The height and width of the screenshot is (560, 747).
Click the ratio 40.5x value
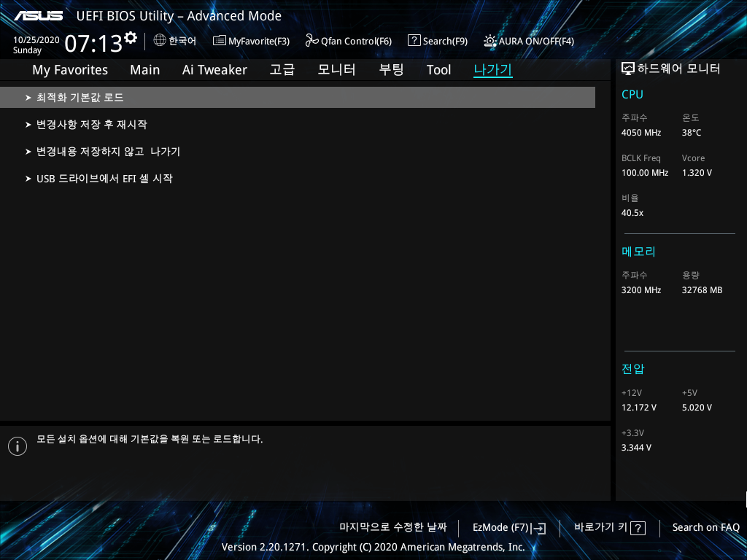pyautogui.click(x=632, y=213)
